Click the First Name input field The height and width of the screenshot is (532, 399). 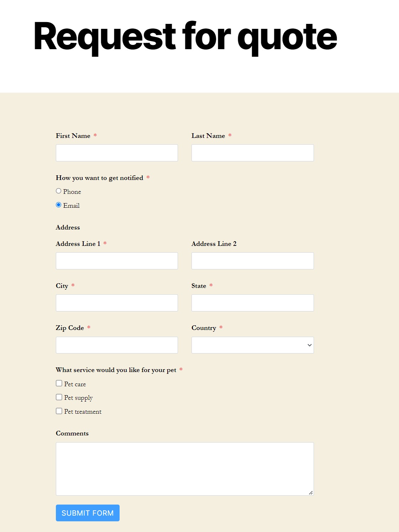point(117,153)
